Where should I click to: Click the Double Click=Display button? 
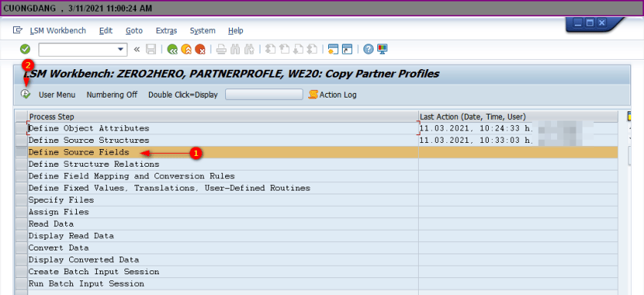point(183,94)
